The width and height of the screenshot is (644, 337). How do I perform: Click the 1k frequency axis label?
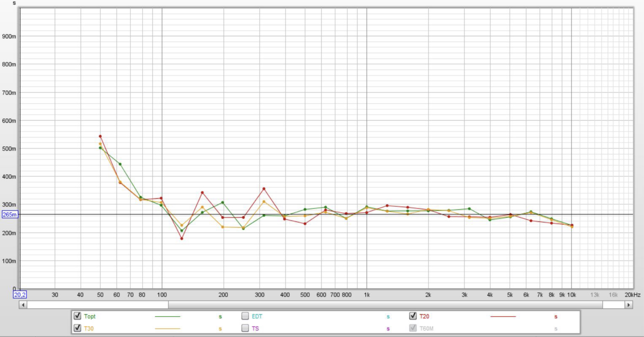click(367, 295)
